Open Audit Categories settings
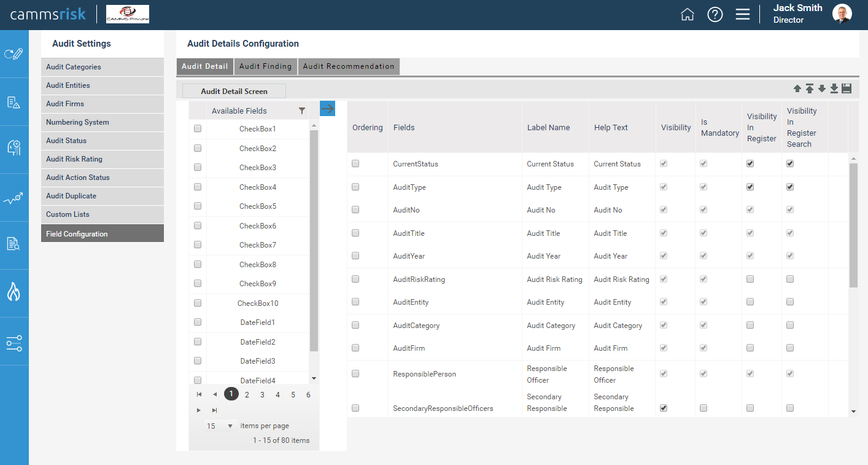This screenshot has width=868, height=465. [x=103, y=67]
